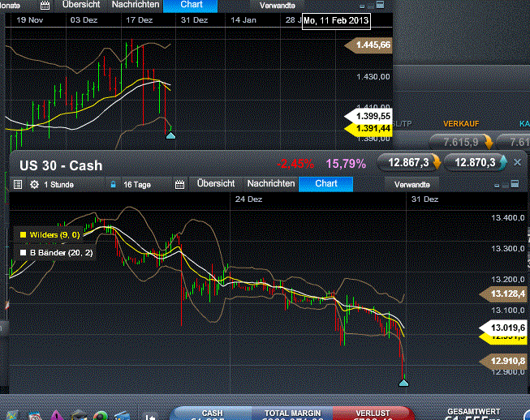
Task: Click the white 1.399,55 price tag
Action: [x=368, y=116]
